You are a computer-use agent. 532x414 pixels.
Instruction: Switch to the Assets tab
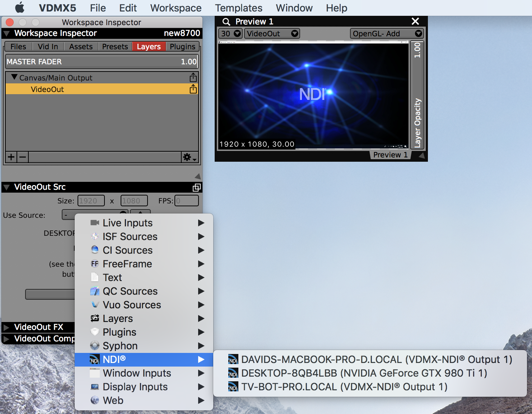point(81,47)
